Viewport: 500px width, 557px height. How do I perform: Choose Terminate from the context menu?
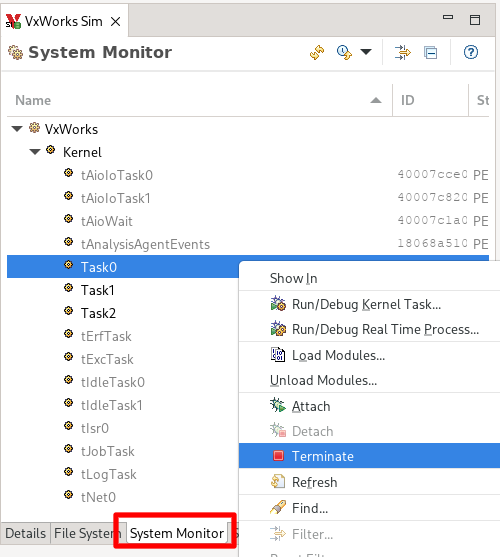(x=369, y=456)
